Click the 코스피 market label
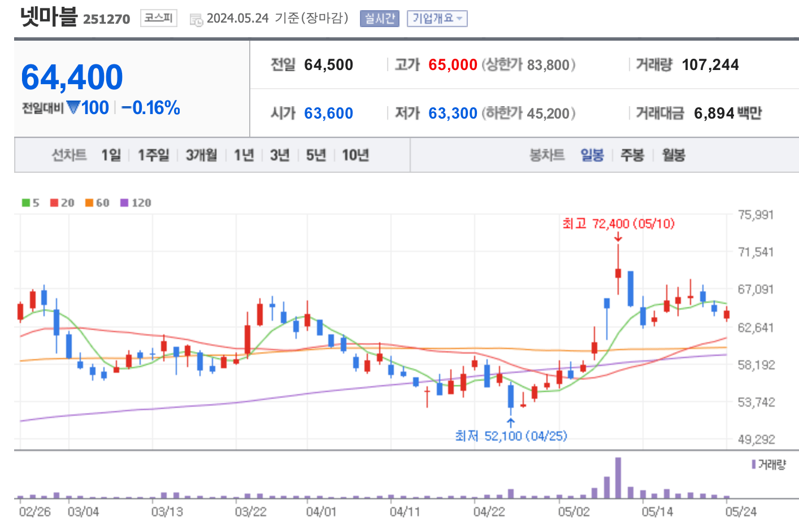 point(158,18)
